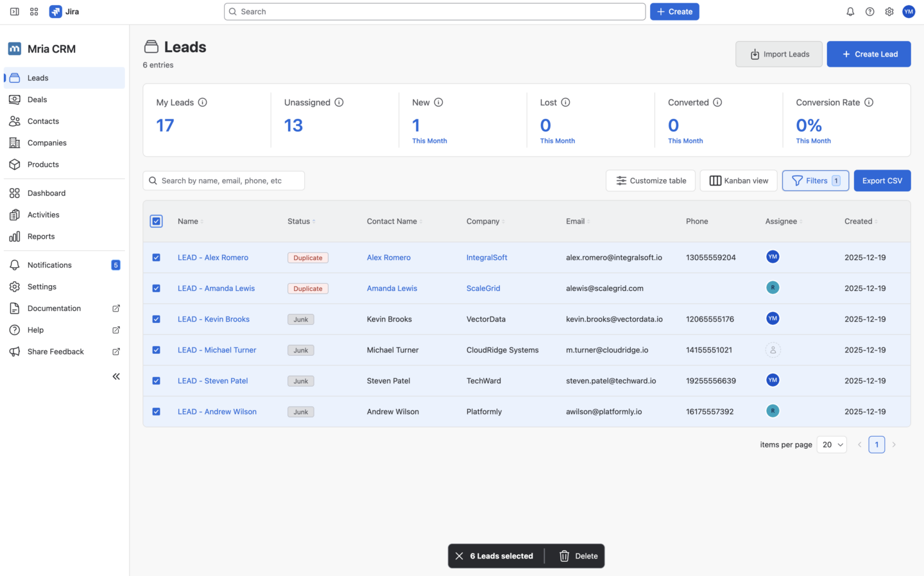Show info tooltip icon for My Leads
The height and width of the screenshot is (576, 924).
point(202,102)
